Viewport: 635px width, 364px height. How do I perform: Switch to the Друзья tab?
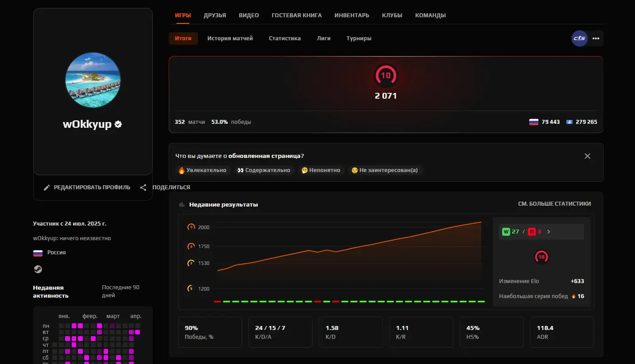point(215,15)
